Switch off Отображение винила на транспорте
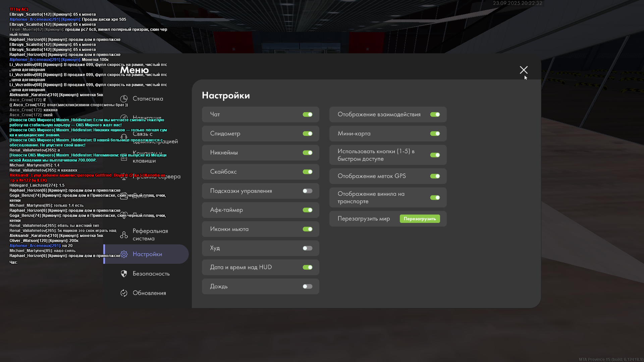The width and height of the screenshot is (644, 362). pos(435,198)
